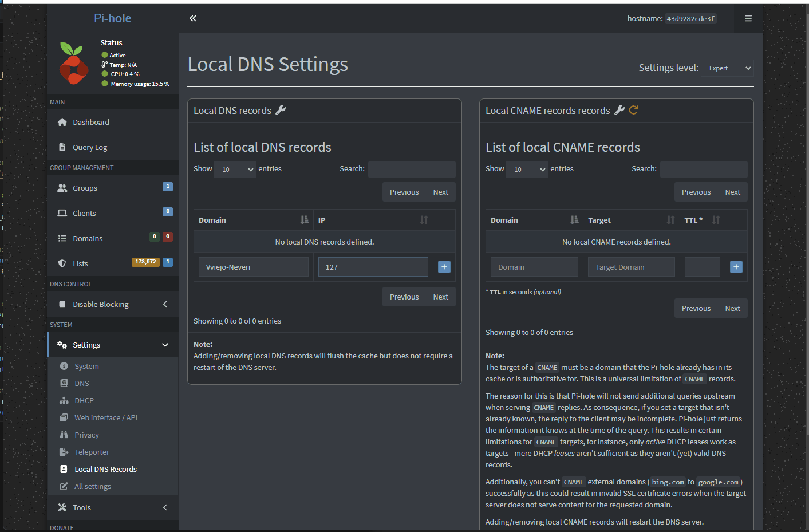This screenshot has height=532, width=809.
Task: Click top Previous button in DNS records
Action: coord(404,192)
